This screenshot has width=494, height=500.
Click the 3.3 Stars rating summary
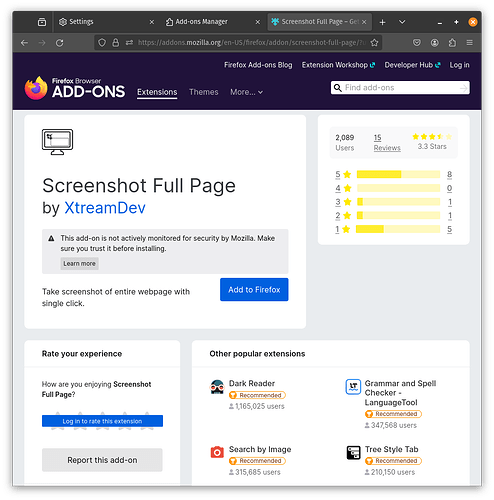pyautogui.click(x=432, y=142)
